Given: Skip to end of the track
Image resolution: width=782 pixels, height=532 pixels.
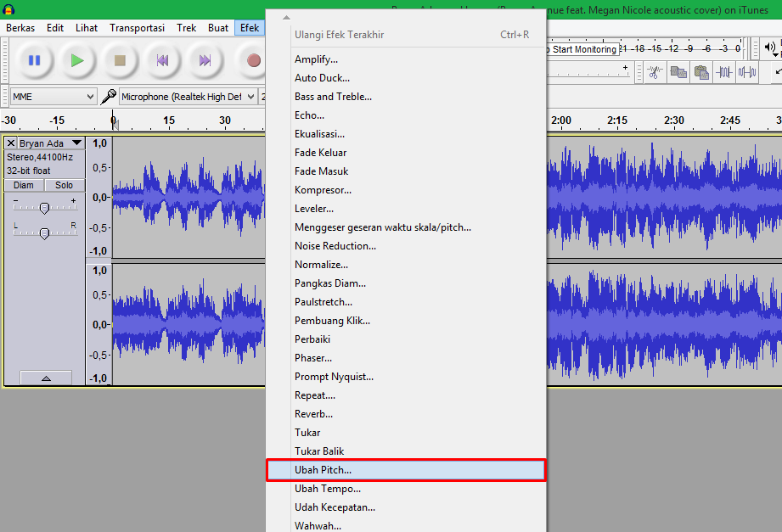Looking at the screenshot, I should click(x=205, y=60).
